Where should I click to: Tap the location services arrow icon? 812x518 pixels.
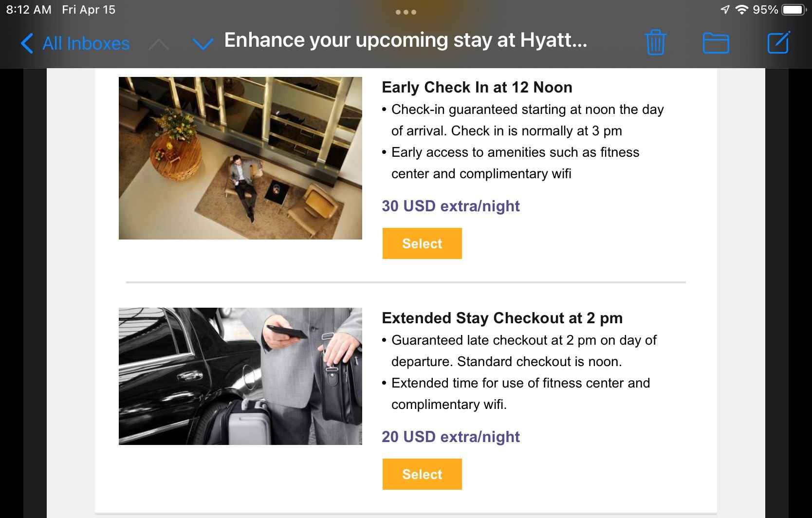point(725,10)
